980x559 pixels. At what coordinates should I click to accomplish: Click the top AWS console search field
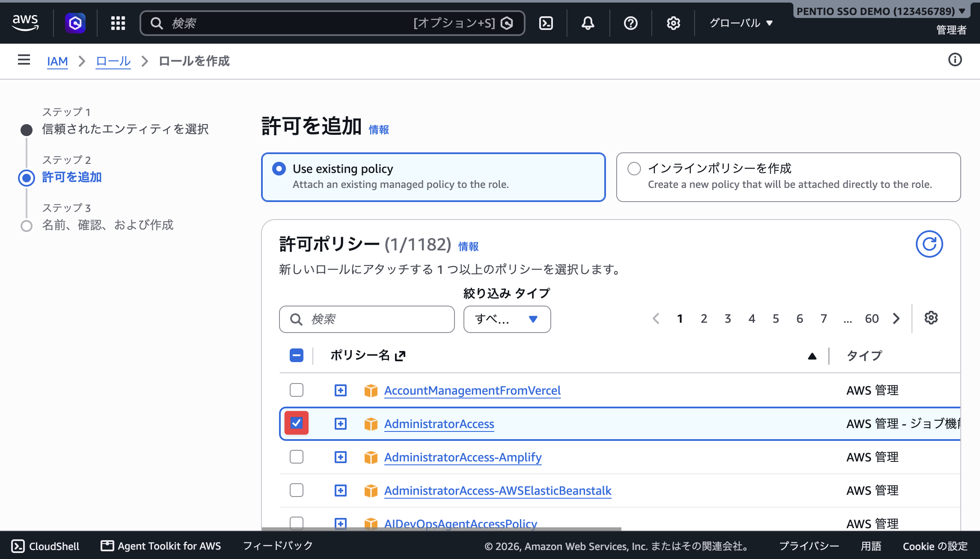click(x=333, y=23)
